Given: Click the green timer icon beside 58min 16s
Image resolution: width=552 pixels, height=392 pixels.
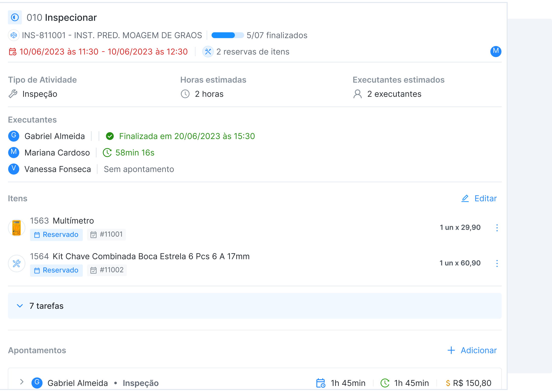Looking at the screenshot, I should point(107,153).
